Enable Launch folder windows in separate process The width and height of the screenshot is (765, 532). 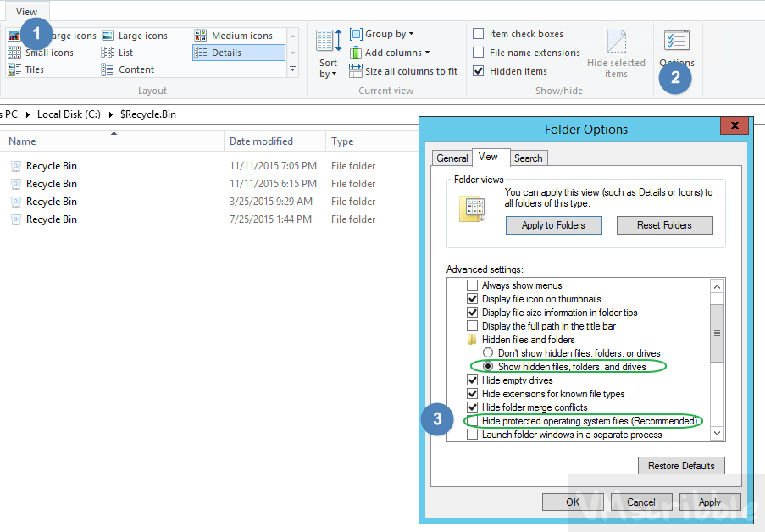click(472, 435)
